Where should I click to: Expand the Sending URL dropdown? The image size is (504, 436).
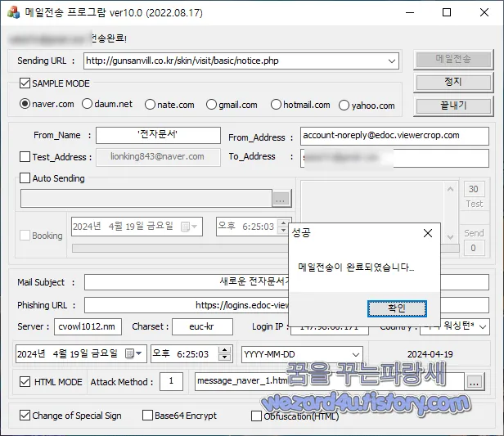(x=391, y=61)
